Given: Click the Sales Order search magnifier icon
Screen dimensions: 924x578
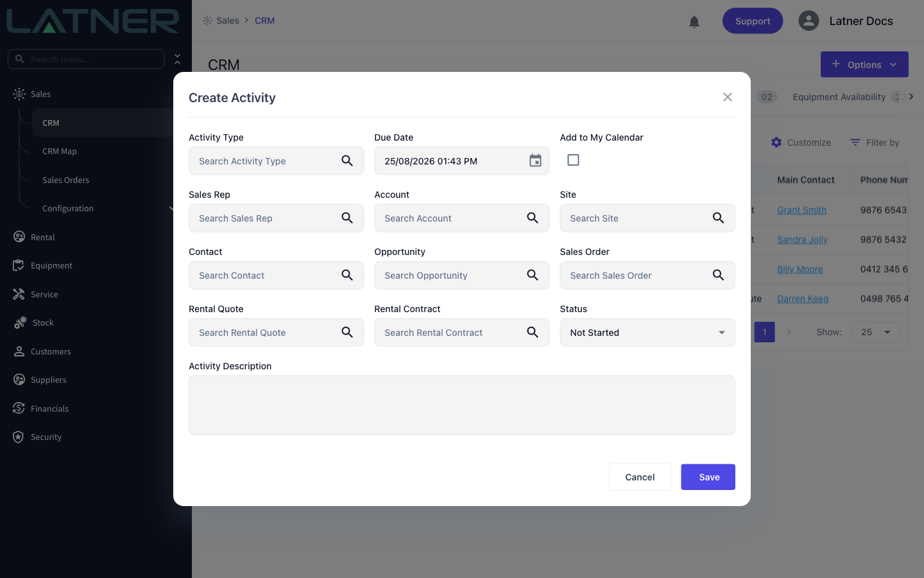Looking at the screenshot, I should [718, 275].
